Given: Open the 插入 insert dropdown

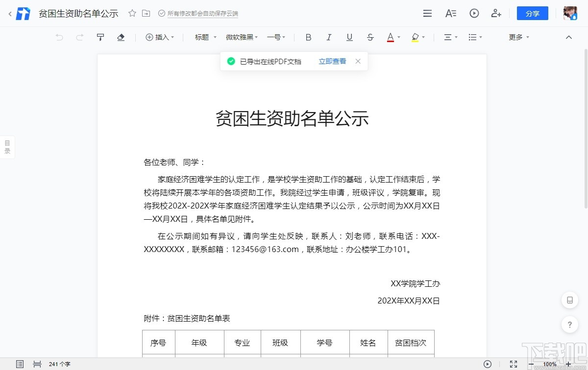Looking at the screenshot, I should pyautogui.click(x=160, y=37).
